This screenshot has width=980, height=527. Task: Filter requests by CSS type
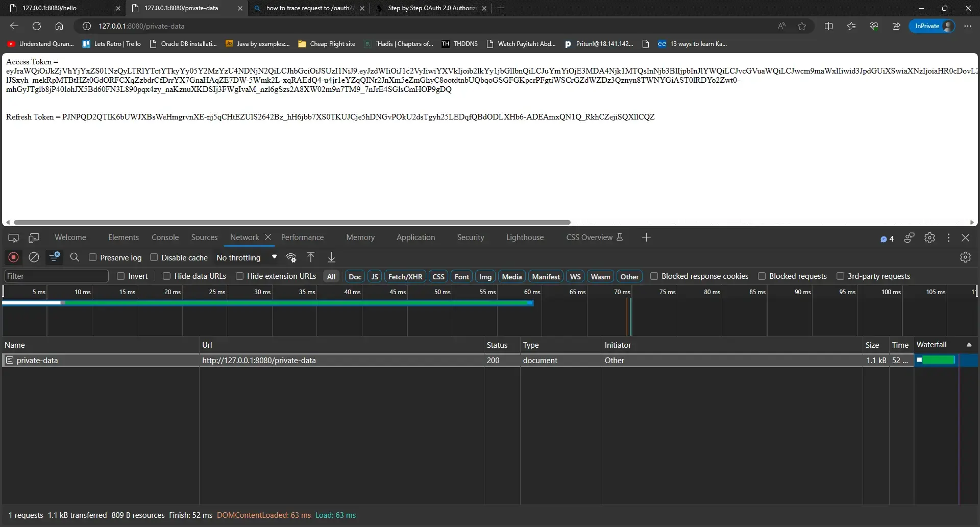pos(438,277)
